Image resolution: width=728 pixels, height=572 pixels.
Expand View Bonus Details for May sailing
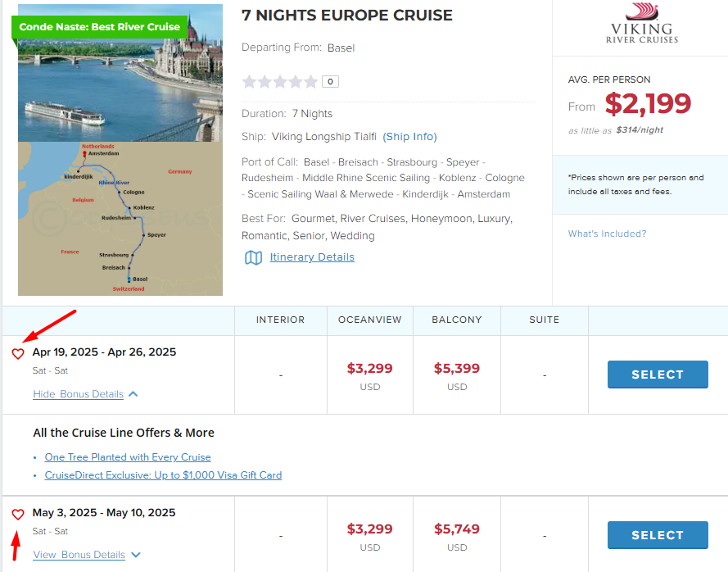[x=79, y=555]
